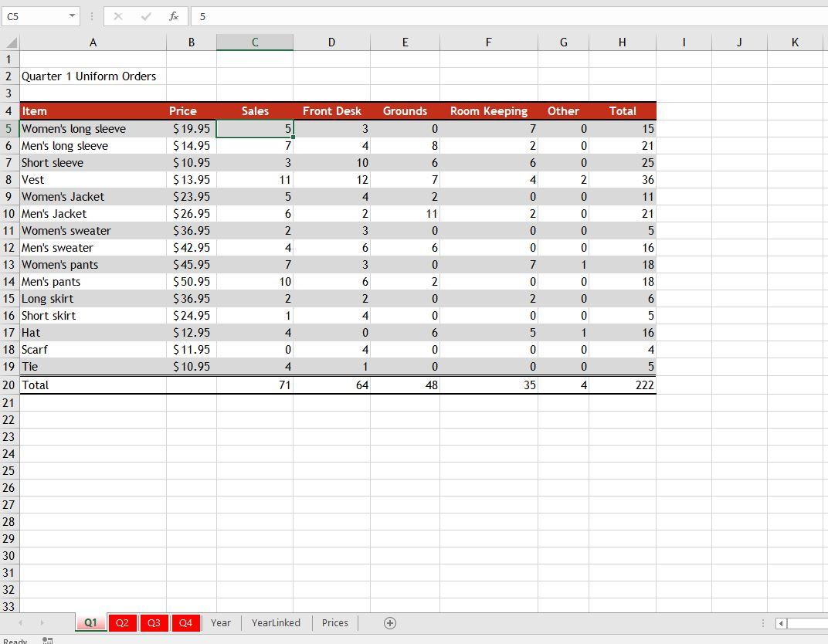828x644 pixels.
Task: Open the Name Box dropdown
Action: pos(70,15)
